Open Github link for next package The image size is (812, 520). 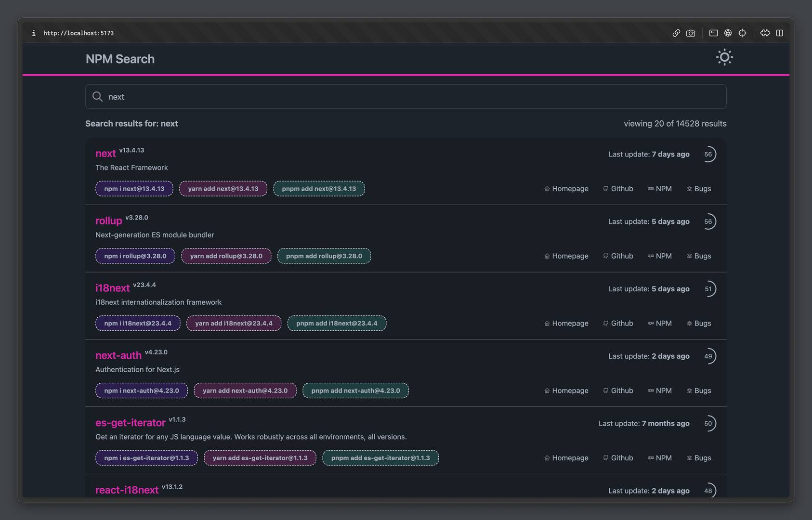tap(618, 189)
